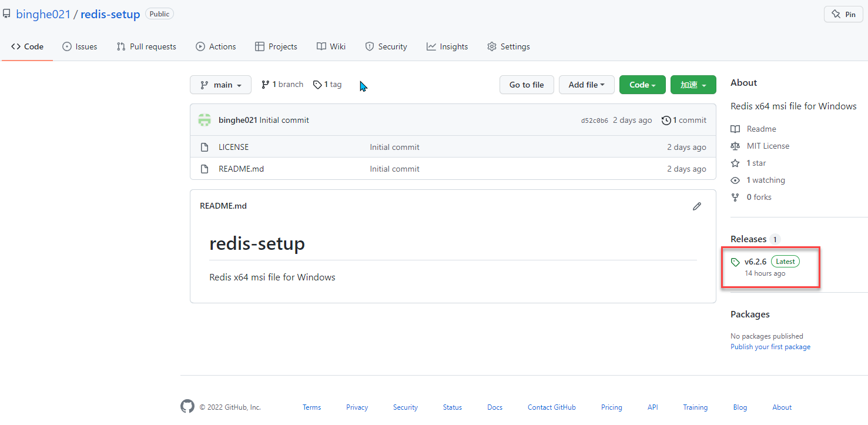Click the binghe021 avatar in commit row
The height and width of the screenshot is (425, 868).
point(205,120)
